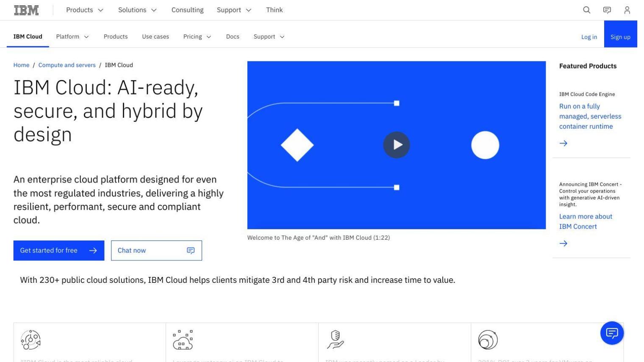Click the white diamond shape in video
The height and width of the screenshot is (362, 644).
[297, 145]
